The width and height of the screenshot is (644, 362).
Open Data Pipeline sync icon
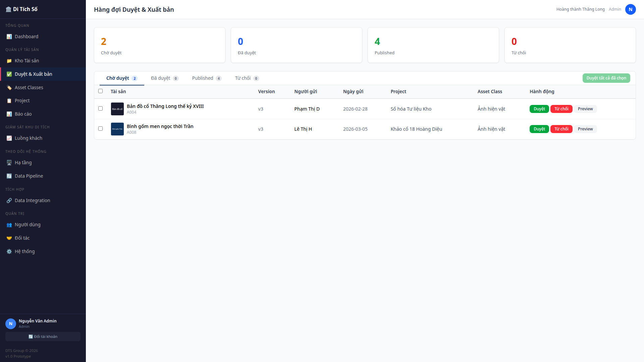coord(9,176)
